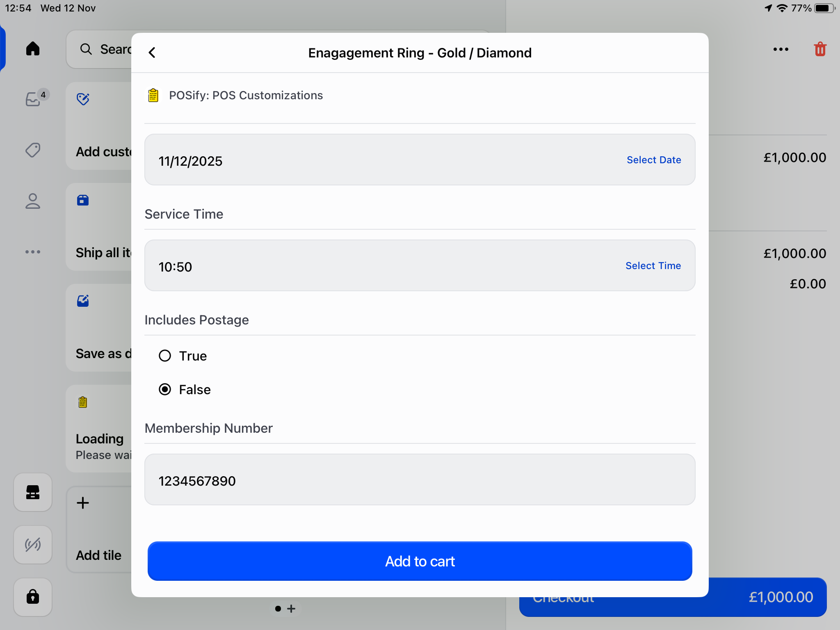Viewport: 840px width, 630px height.
Task: Go back using the modal chevron arrow
Action: coord(152,52)
